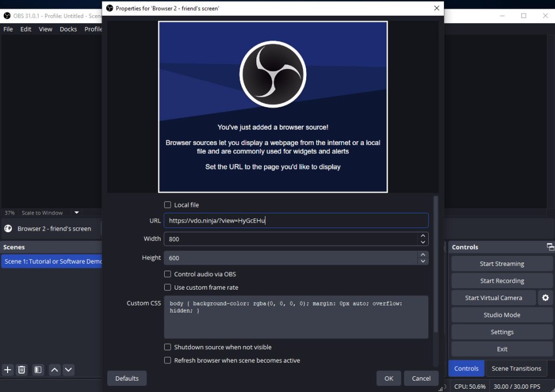Click the browser source globe icon
The width and height of the screenshot is (555, 392).
click(8, 228)
